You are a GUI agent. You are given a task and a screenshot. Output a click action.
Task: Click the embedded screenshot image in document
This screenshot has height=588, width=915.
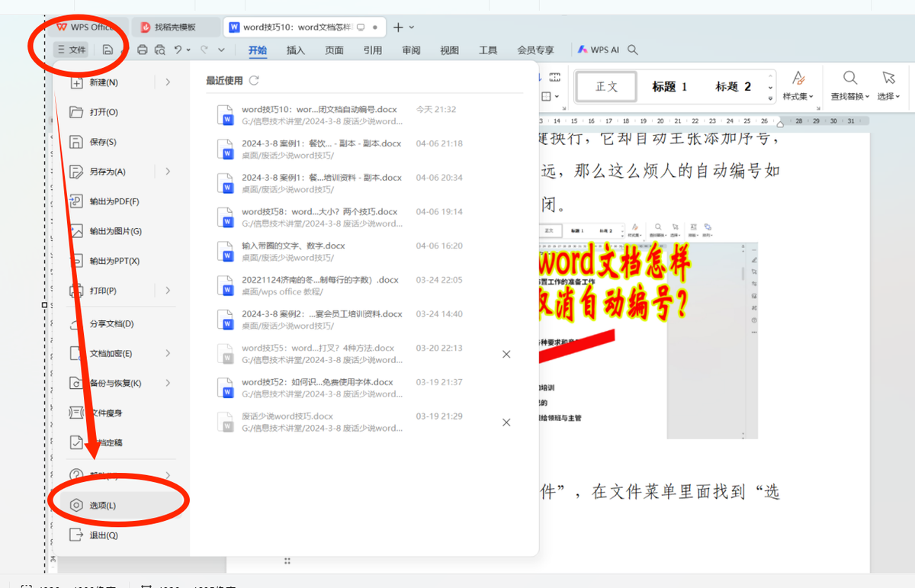[x=647, y=330]
